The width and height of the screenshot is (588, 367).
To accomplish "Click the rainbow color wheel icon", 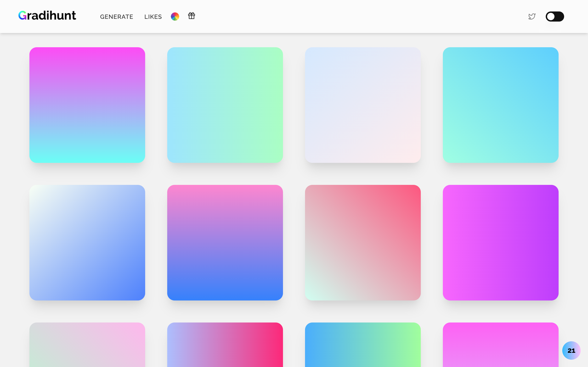I will point(175,17).
